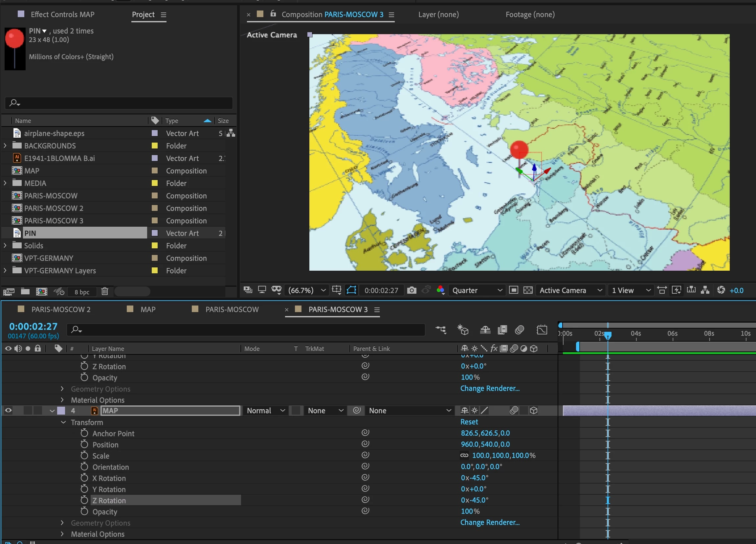Toggle the transparency grid icon
This screenshot has width=756, height=544.
point(528,290)
